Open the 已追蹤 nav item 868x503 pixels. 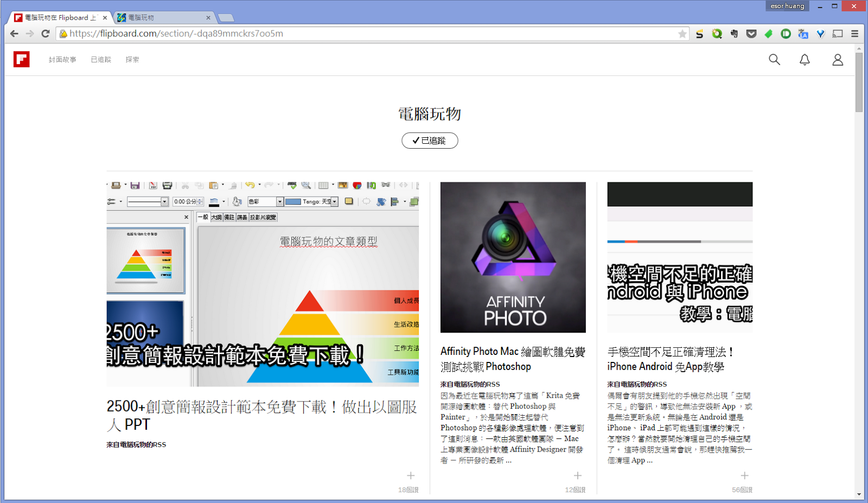click(x=101, y=60)
